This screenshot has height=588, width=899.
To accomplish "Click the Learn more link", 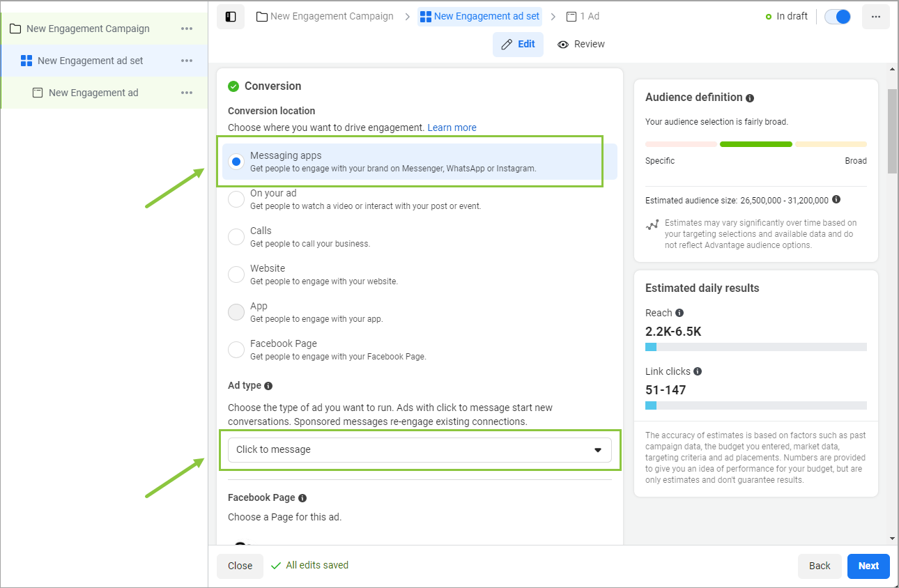I will (452, 127).
